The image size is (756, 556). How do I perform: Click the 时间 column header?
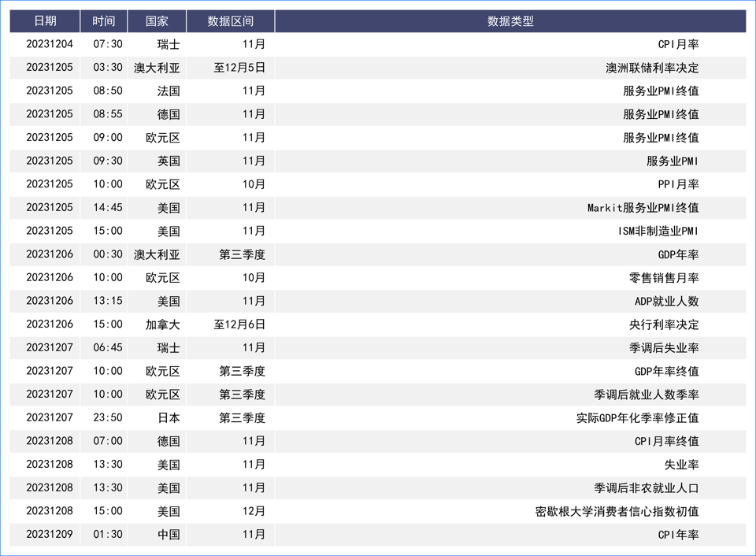104,21
